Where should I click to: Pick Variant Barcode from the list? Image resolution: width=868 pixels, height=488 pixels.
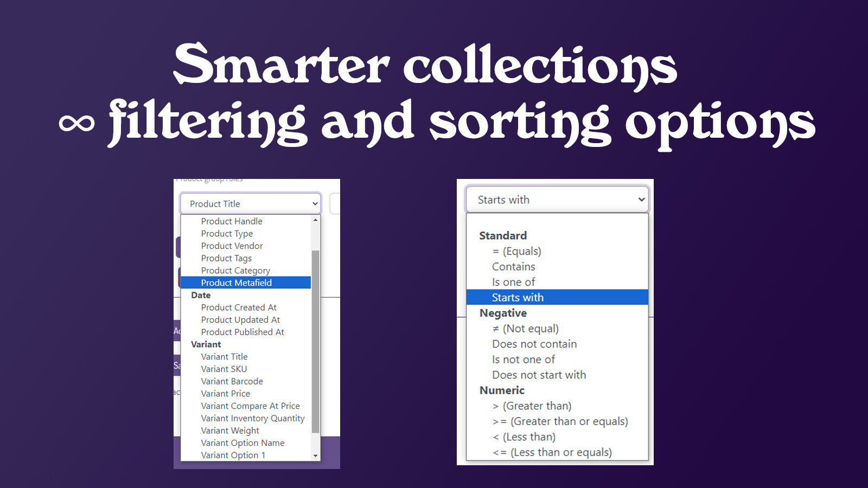coord(232,381)
